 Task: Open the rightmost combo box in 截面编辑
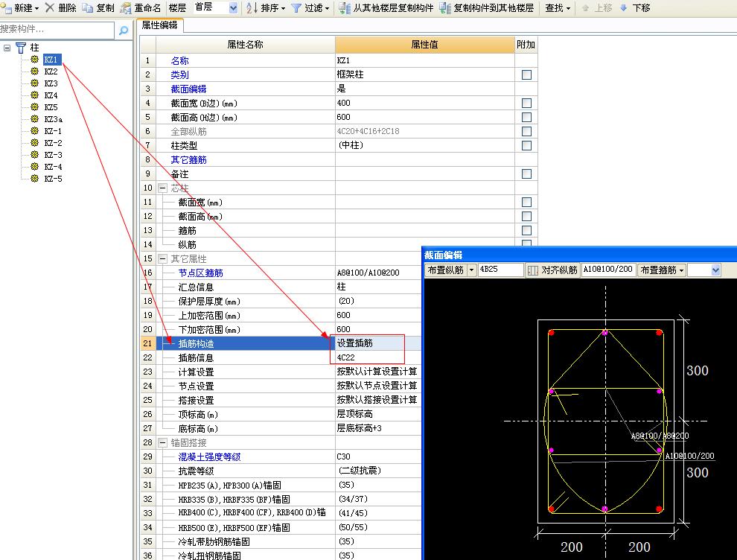point(715,270)
